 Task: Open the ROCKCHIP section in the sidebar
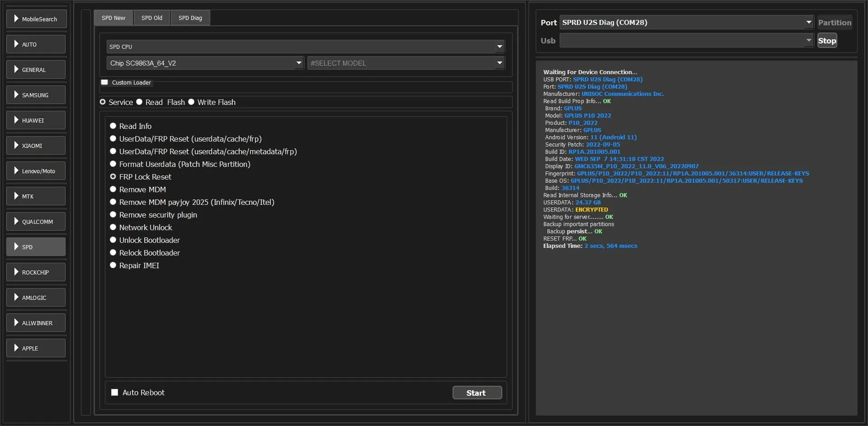click(x=37, y=272)
